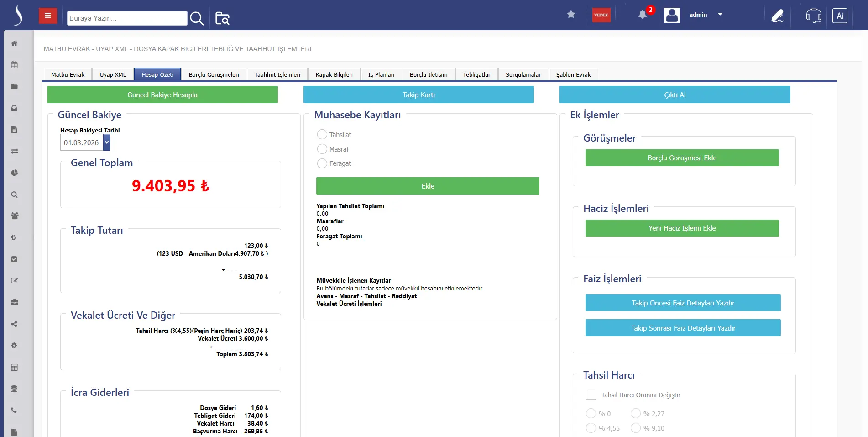The height and width of the screenshot is (437, 868).
Task: Focus the Buraya Yazın search field
Action: point(127,18)
